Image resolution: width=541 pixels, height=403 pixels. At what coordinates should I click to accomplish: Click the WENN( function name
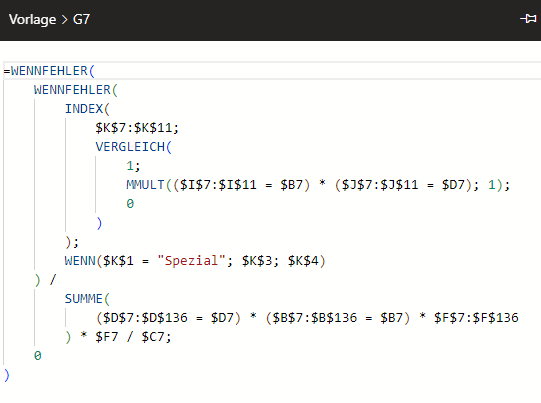[x=83, y=261]
